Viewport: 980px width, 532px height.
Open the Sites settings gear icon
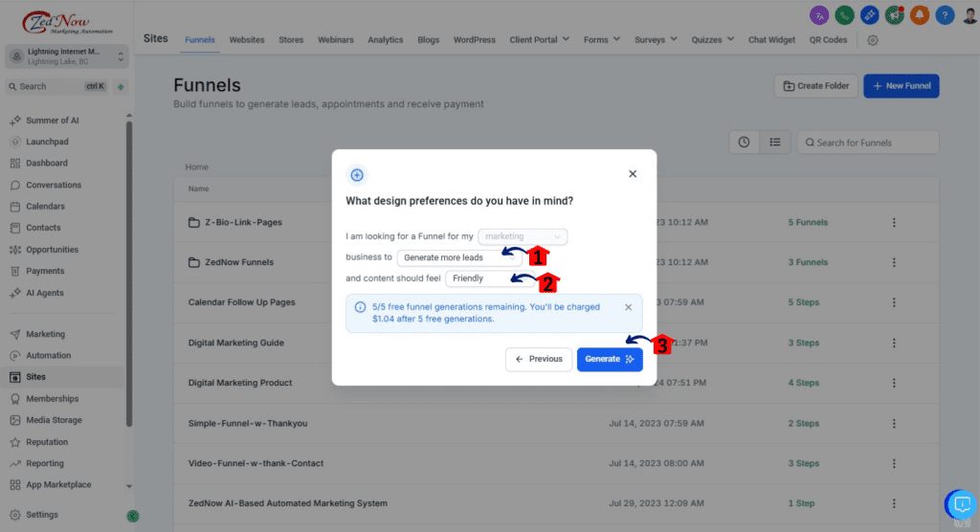click(873, 40)
